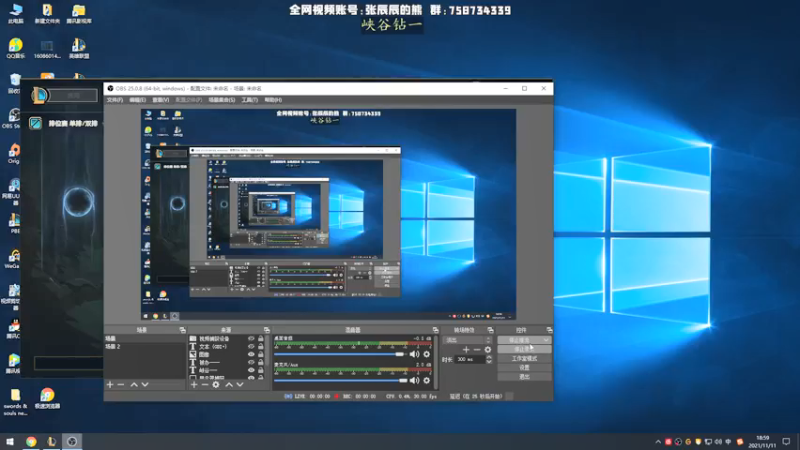Add a scene transition with plus icon

tap(466, 349)
